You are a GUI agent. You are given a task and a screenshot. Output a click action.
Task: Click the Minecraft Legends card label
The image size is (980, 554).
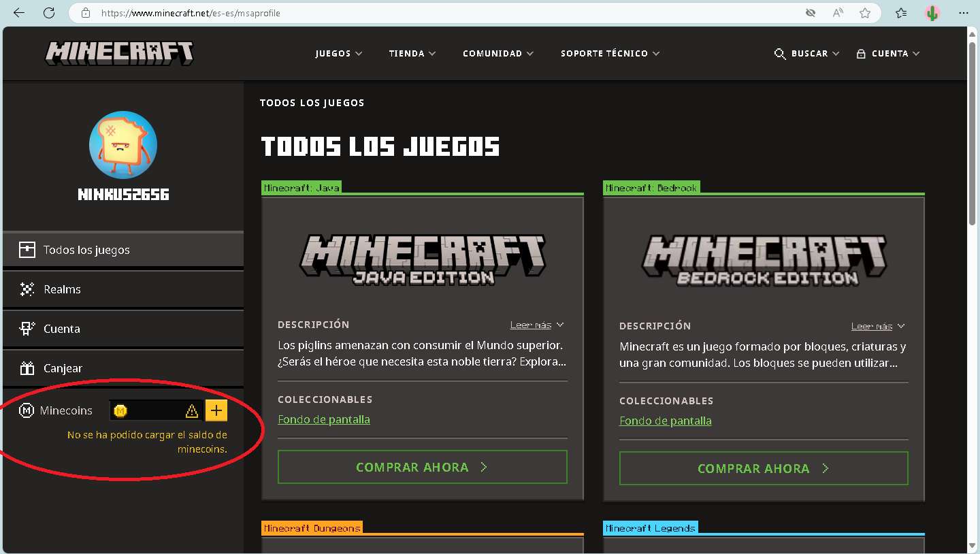pyautogui.click(x=651, y=527)
